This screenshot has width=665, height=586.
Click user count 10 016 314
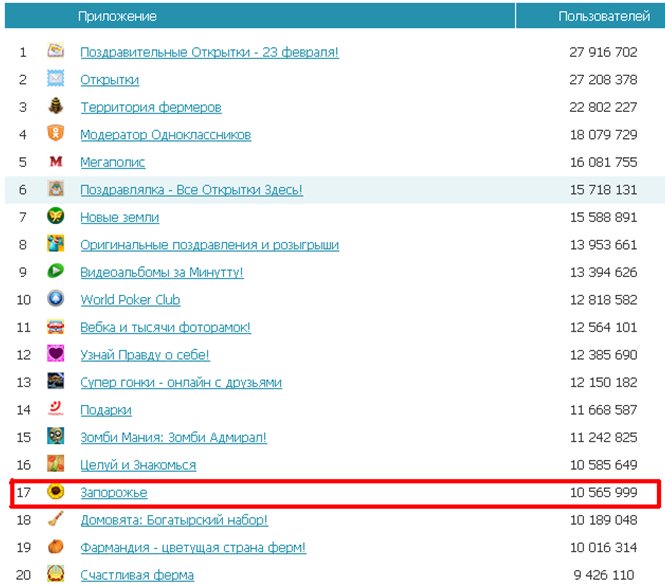[x=603, y=547]
